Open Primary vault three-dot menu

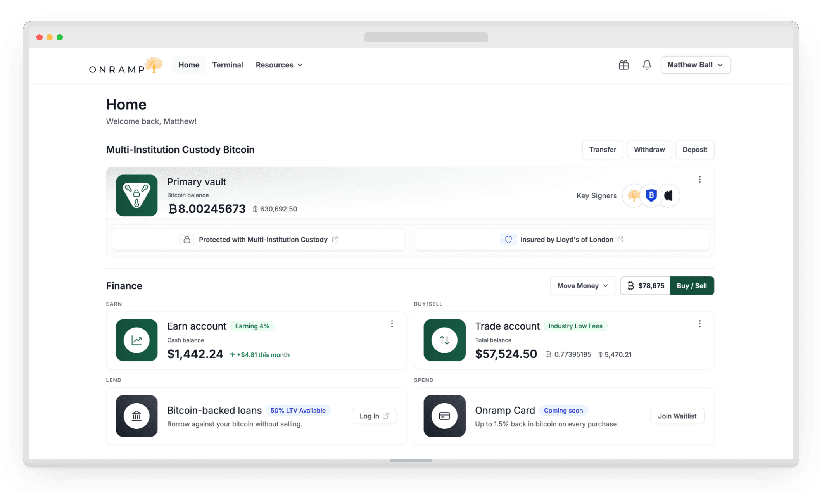(x=699, y=180)
